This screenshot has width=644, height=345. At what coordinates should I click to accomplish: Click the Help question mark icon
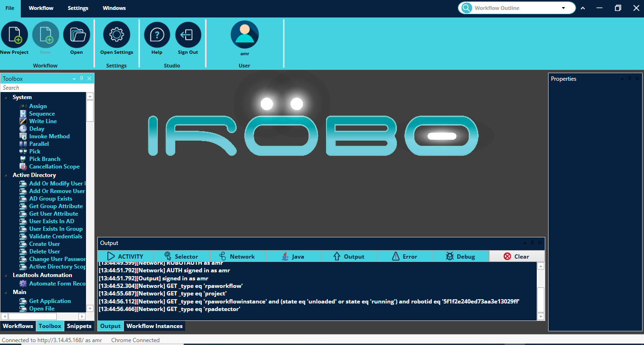[157, 35]
